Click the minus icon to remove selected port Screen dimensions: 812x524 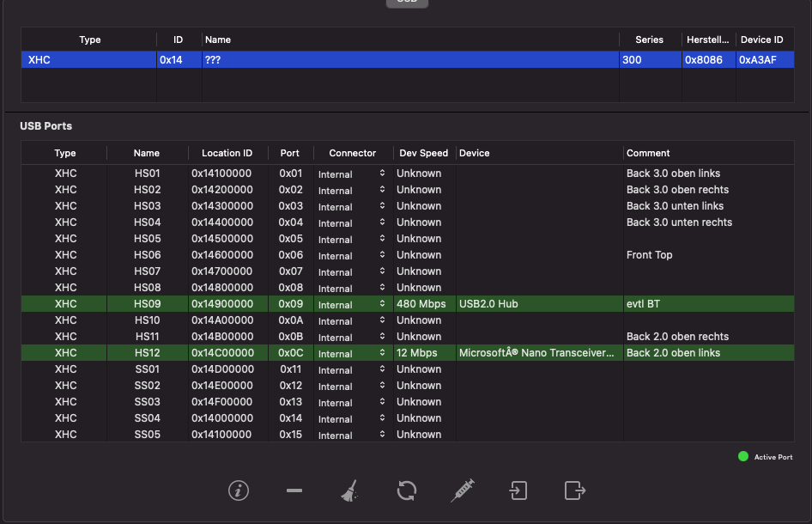[294, 490]
